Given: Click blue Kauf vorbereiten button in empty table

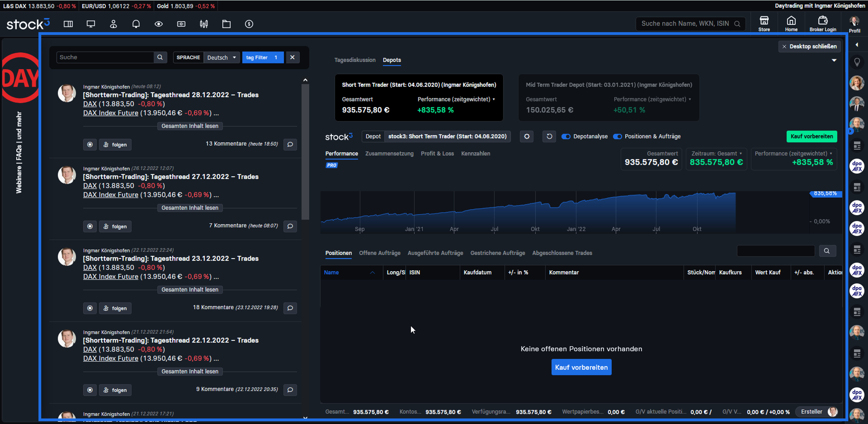Looking at the screenshot, I should 581,367.
